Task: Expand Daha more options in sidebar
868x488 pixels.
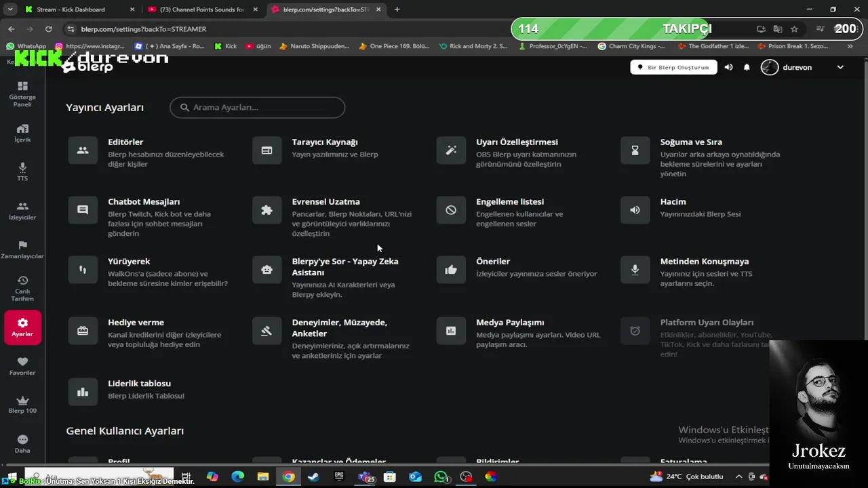Action: 22,444
